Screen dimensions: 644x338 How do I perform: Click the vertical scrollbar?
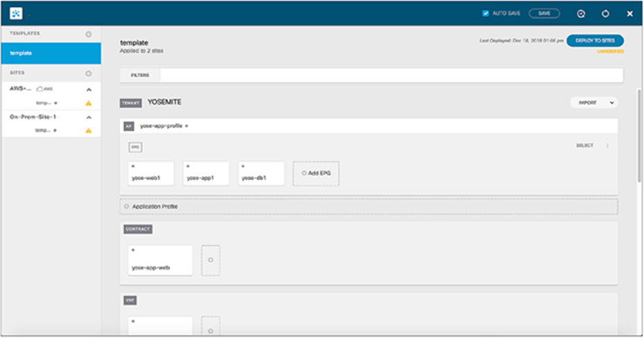coord(638,135)
